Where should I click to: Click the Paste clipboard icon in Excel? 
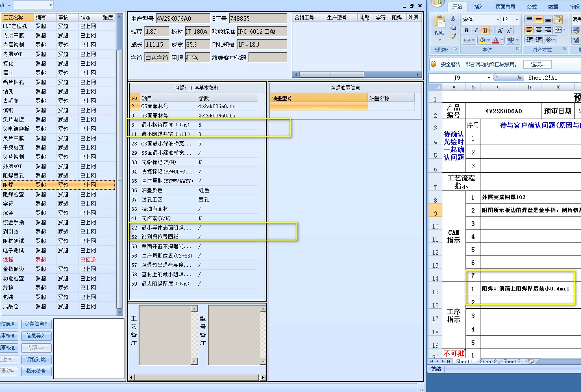click(439, 22)
